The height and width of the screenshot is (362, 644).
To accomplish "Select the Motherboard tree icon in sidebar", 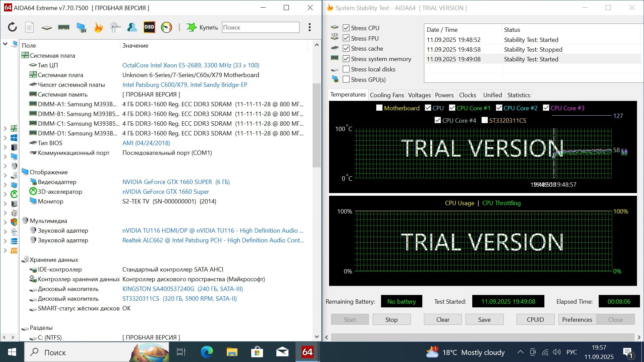I will tap(14, 128).
